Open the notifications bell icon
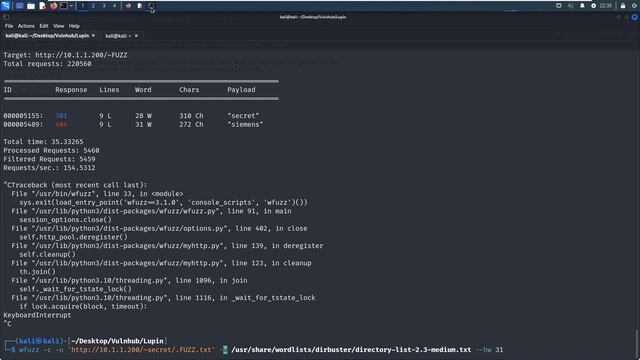This screenshot has height=360, width=640. click(x=582, y=6)
